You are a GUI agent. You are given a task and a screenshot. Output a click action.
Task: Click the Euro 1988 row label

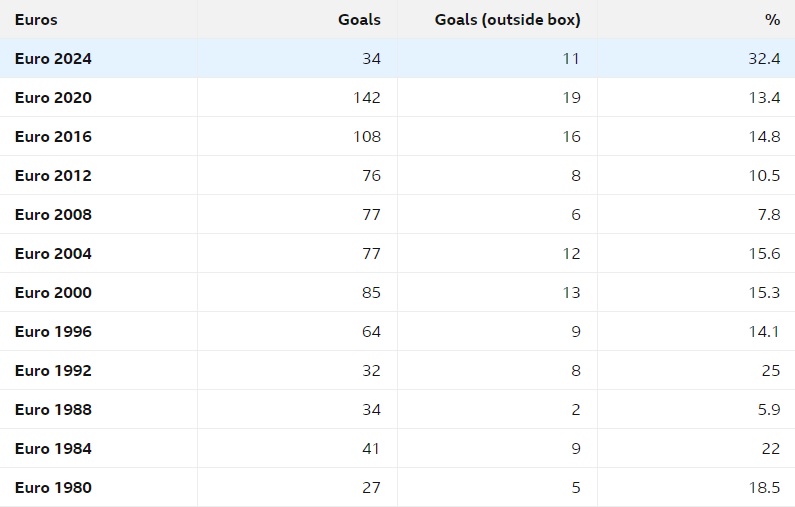tap(53, 410)
